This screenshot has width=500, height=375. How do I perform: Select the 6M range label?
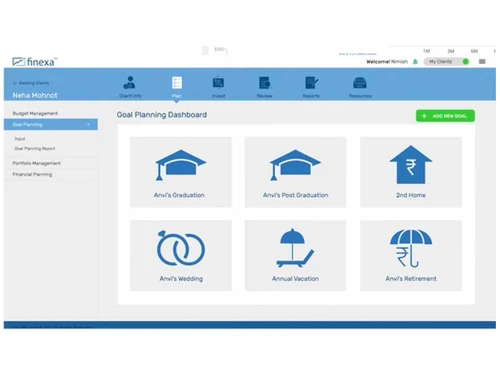[x=474, y=51]
